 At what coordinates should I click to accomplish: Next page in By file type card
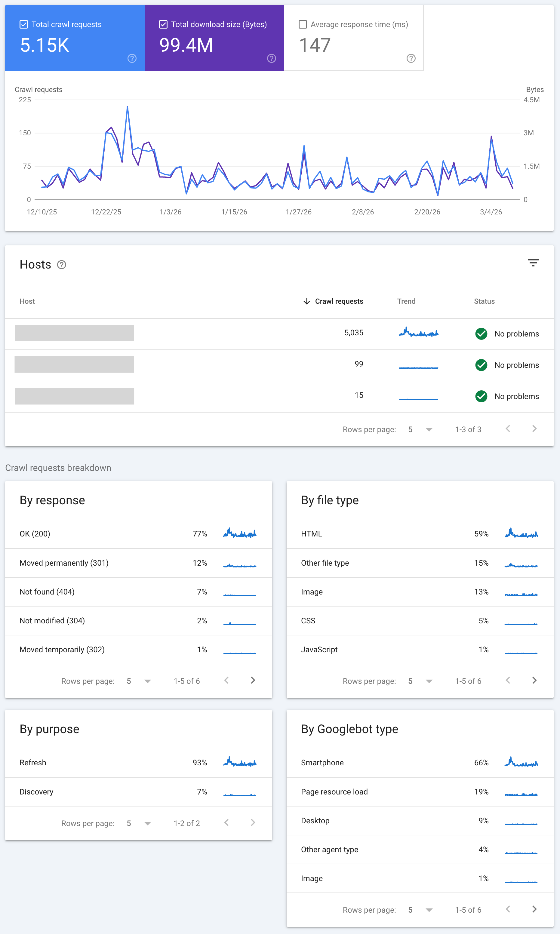(534, 681)
